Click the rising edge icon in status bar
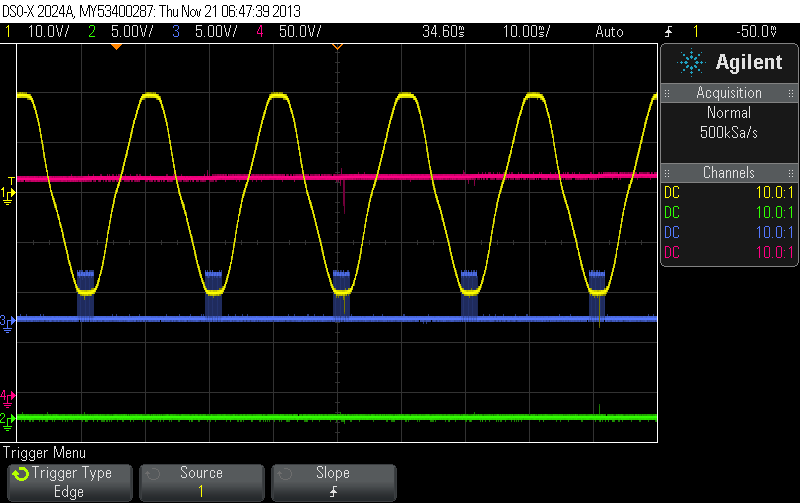 pyautogui.click(x=668, y=32)
